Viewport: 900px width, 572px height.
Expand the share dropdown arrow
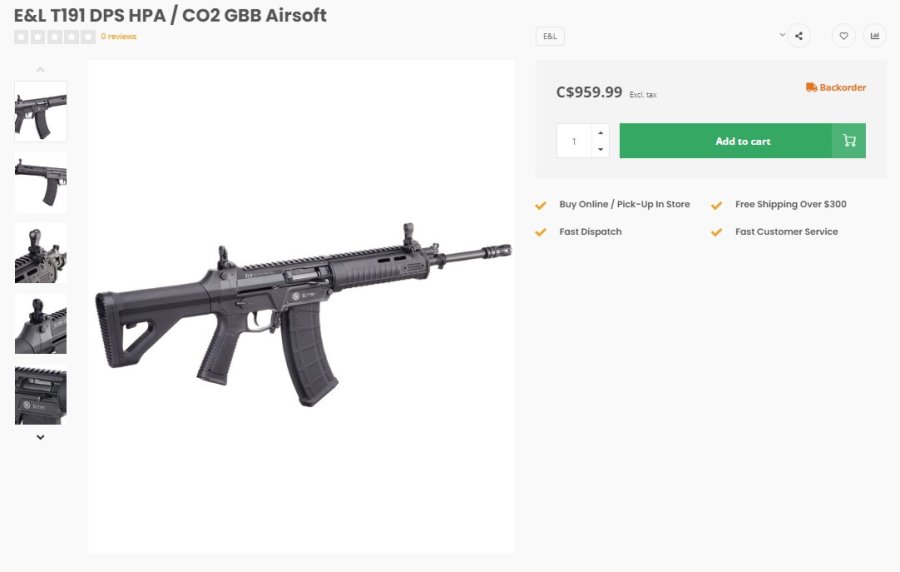point(782,35)
